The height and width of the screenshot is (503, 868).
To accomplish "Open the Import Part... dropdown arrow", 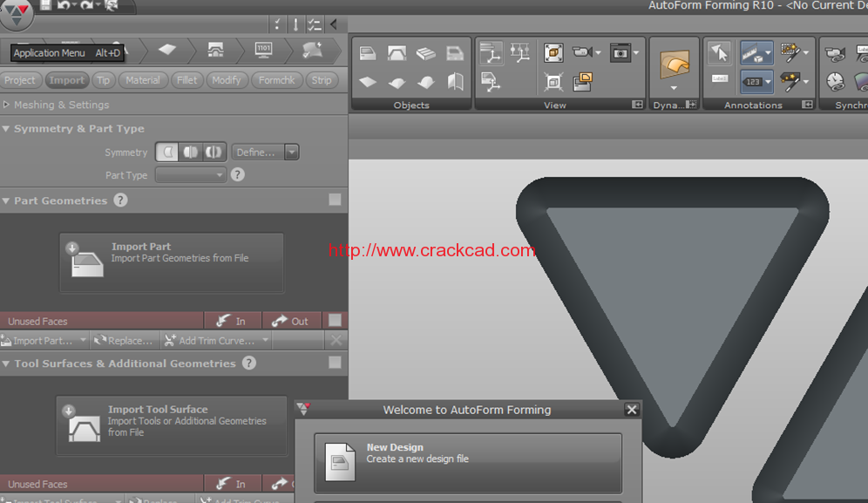I will point(83,340).
